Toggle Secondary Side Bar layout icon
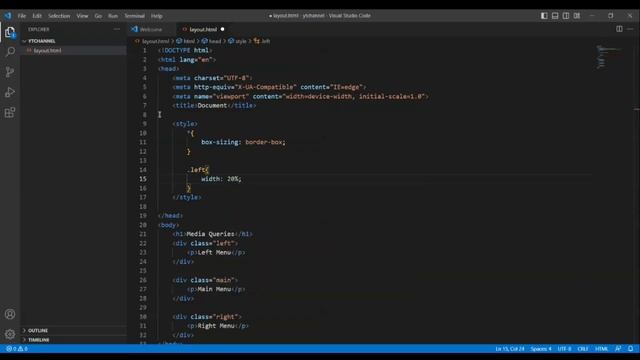The width and height of the screenshot is (640, 360). (566, 16)
